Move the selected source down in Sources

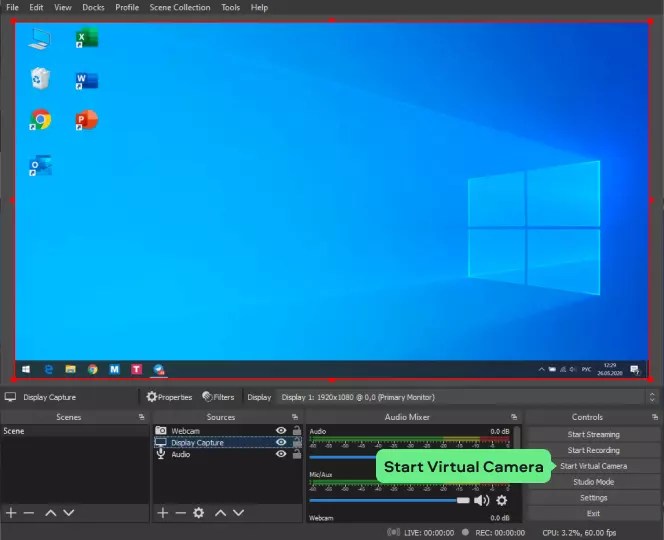(238, 513)
